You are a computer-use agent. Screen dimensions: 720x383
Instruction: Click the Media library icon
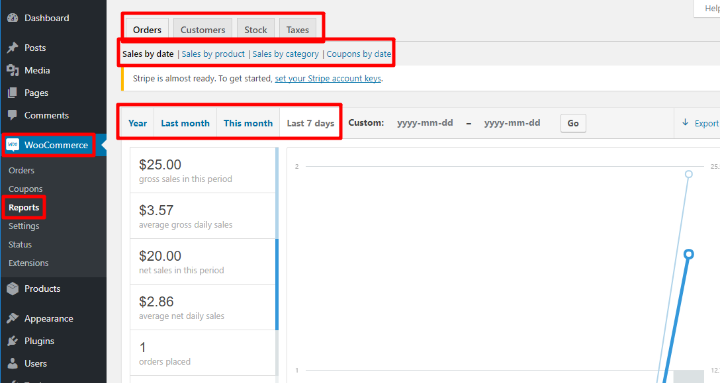coord(12,70)
